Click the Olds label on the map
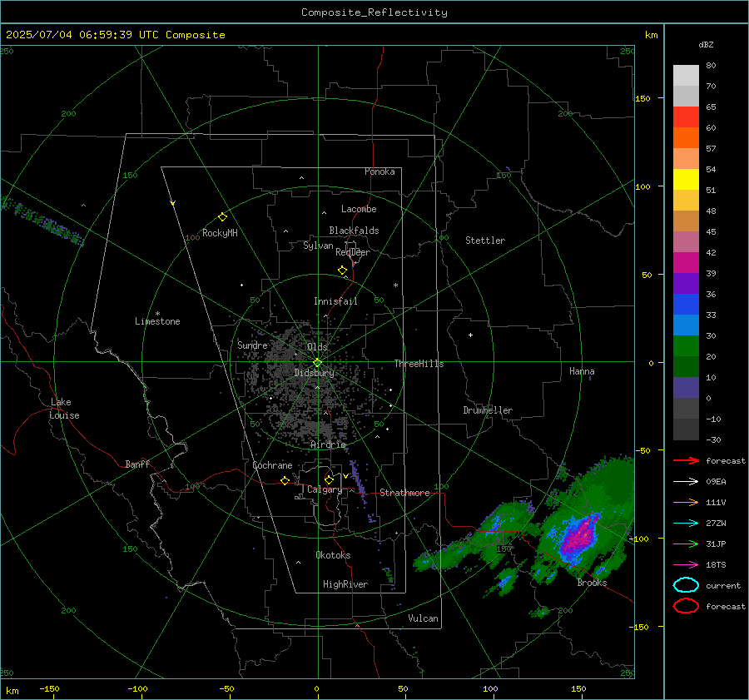The height and width of the screenshot is (700, 749). coord(317,347)
